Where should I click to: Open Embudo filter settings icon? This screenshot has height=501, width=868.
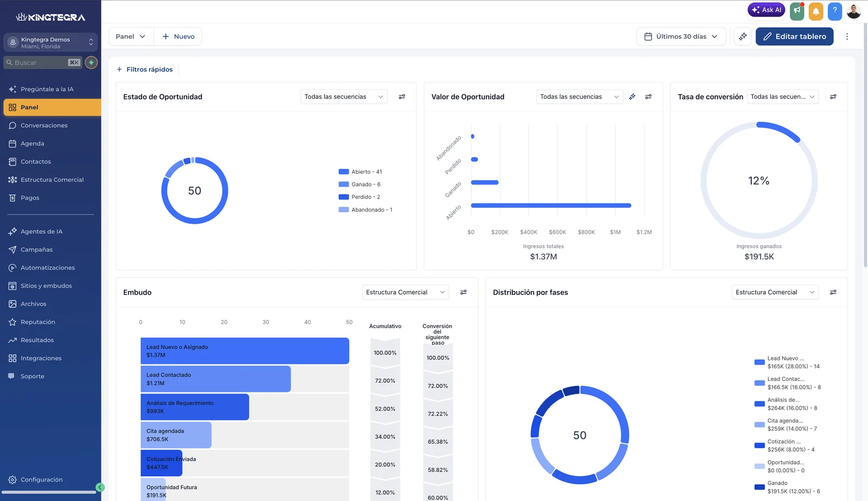pos(463,292)
